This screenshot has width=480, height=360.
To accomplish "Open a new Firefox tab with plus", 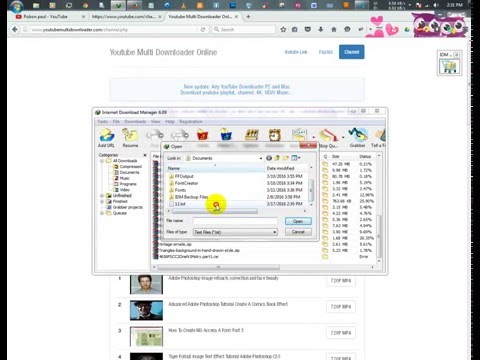I will coord(248,17).
